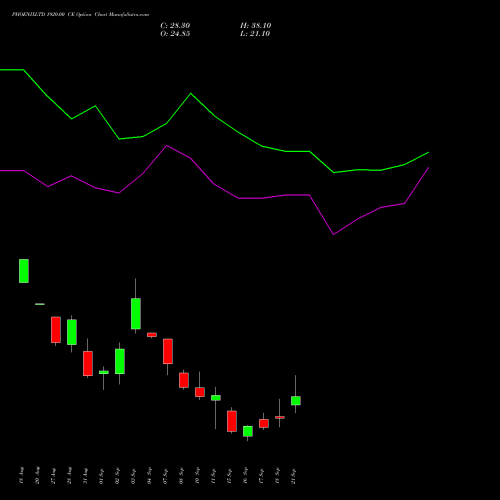Click the high price value H: 38.10
Viewport: 500px width, 500px height.
256,26
